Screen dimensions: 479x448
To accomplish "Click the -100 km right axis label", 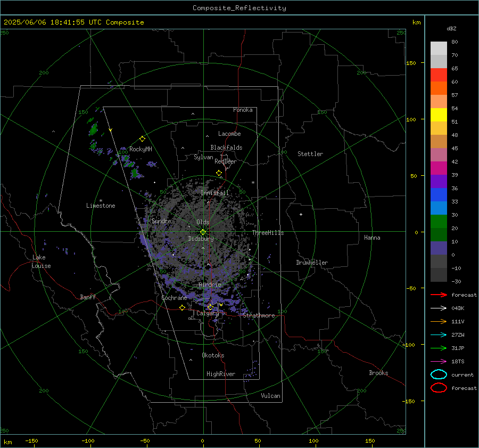I will (409, 345).
